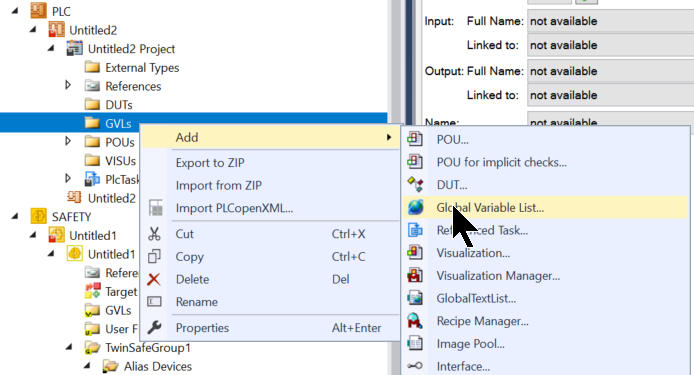
Task: Click the Import PLCopenXML icon
Action: tap(155, 208)
